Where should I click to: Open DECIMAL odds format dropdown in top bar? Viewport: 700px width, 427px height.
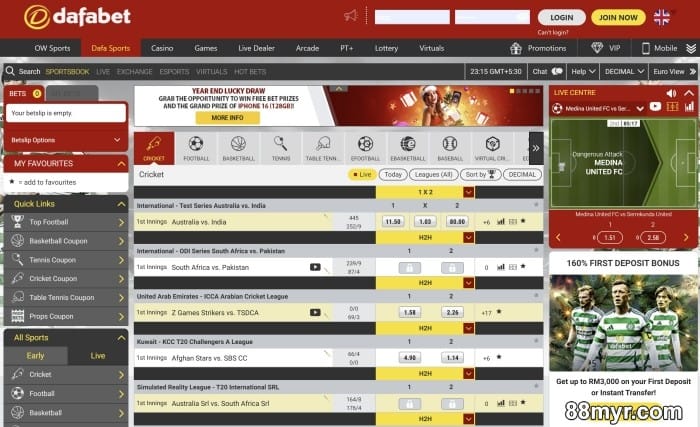(624, 71)
